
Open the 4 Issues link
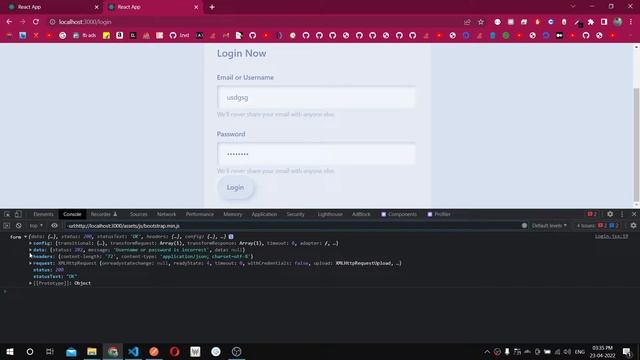point(598,226)
